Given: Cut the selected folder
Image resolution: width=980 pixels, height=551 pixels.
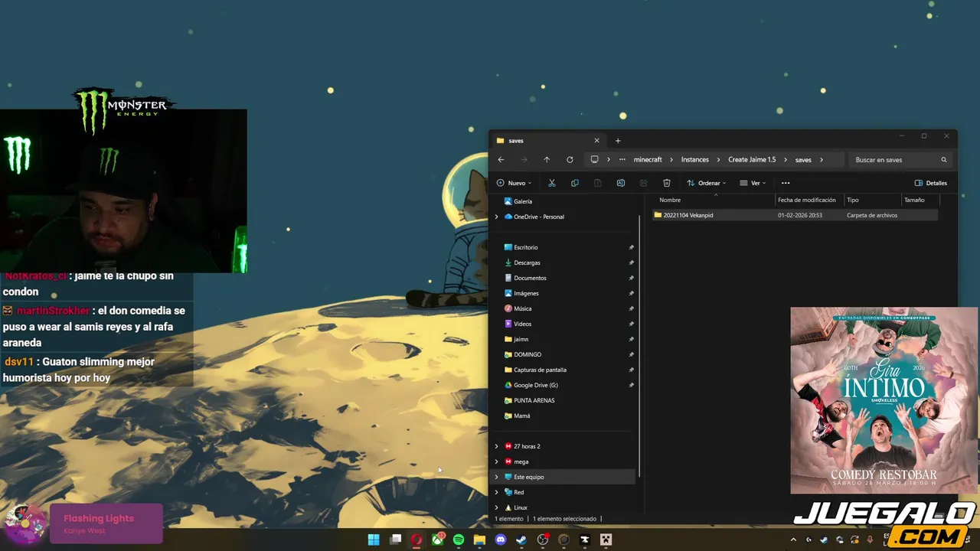Looking at the screenshot, I should 551,183.
